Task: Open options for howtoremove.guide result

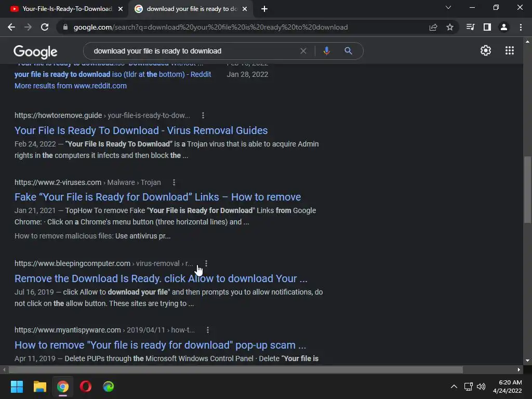Action: [x=203, y=115]
